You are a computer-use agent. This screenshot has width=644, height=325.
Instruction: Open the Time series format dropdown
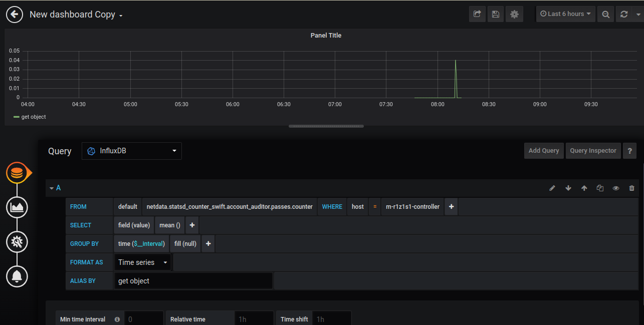[x=142, y=262]
